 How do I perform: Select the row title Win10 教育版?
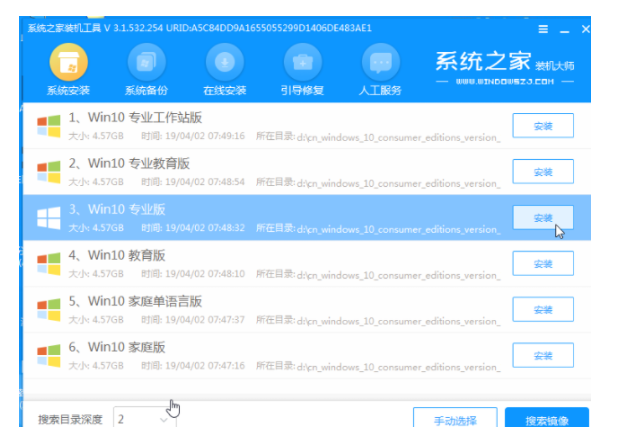[x=117, y=255]
